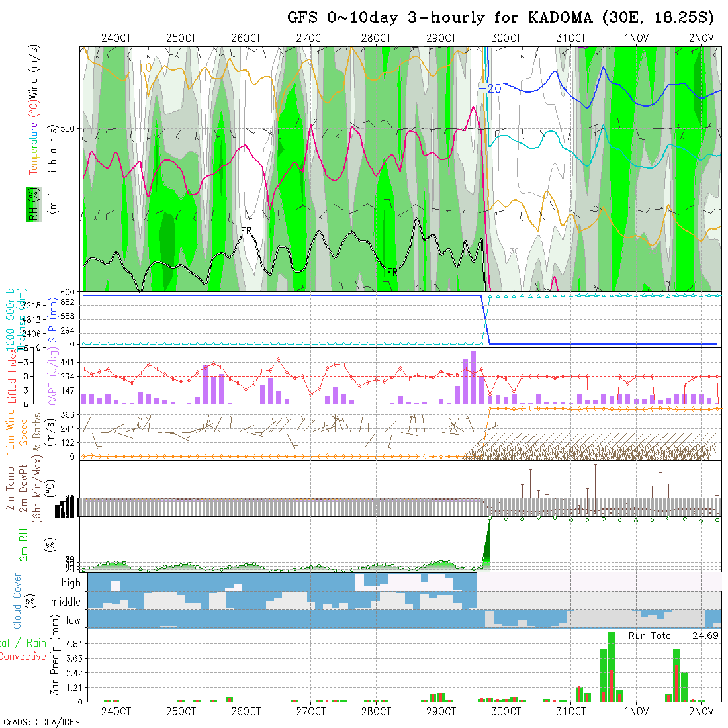Click the Run Total = 24.69 text
Screen dimensions: 728x728
click(x=674, y=635)
